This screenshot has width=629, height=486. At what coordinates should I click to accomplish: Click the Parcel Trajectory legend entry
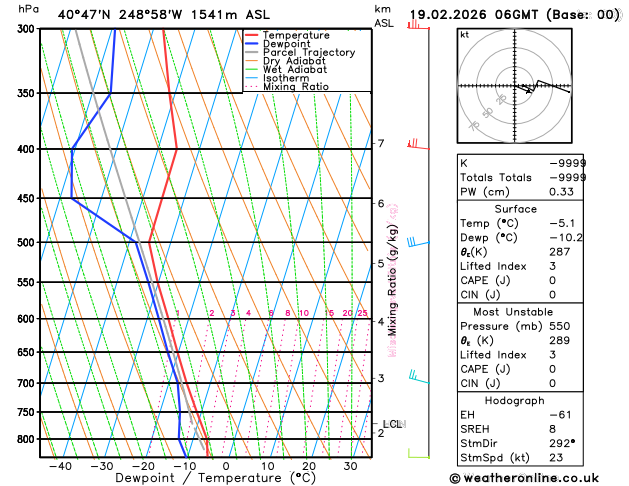click(x=309, y=53)
